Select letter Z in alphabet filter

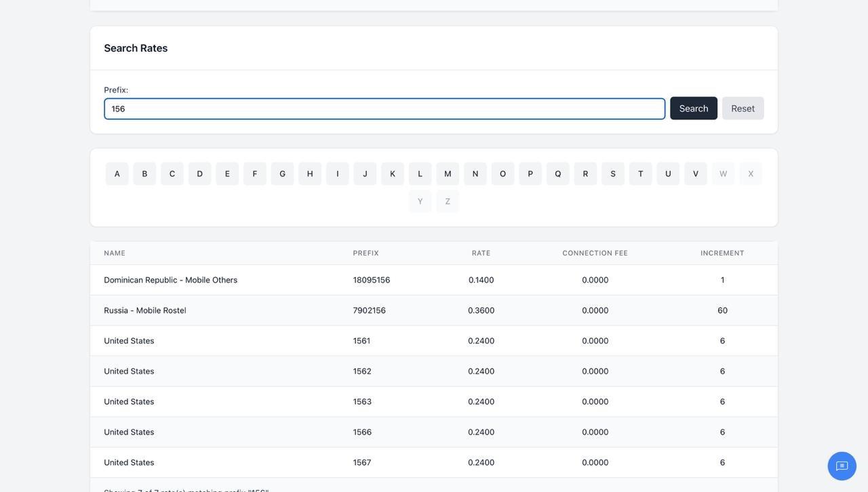point(448,201)
